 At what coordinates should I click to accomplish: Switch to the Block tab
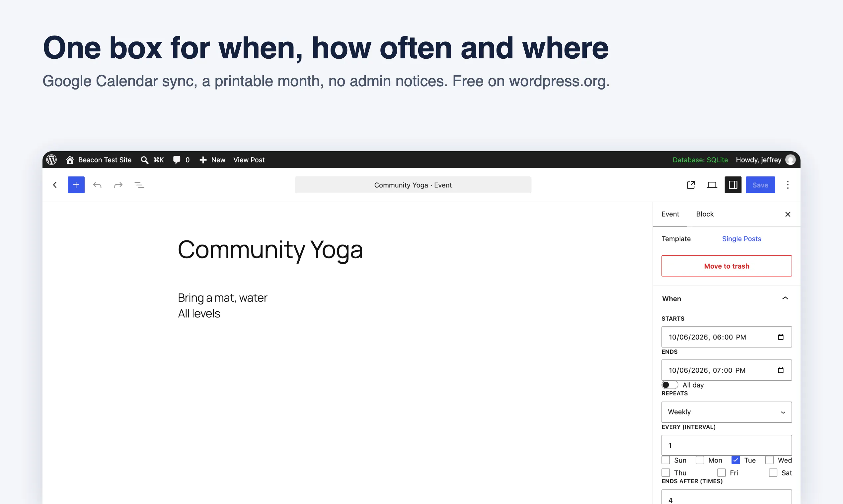[705, 214]
